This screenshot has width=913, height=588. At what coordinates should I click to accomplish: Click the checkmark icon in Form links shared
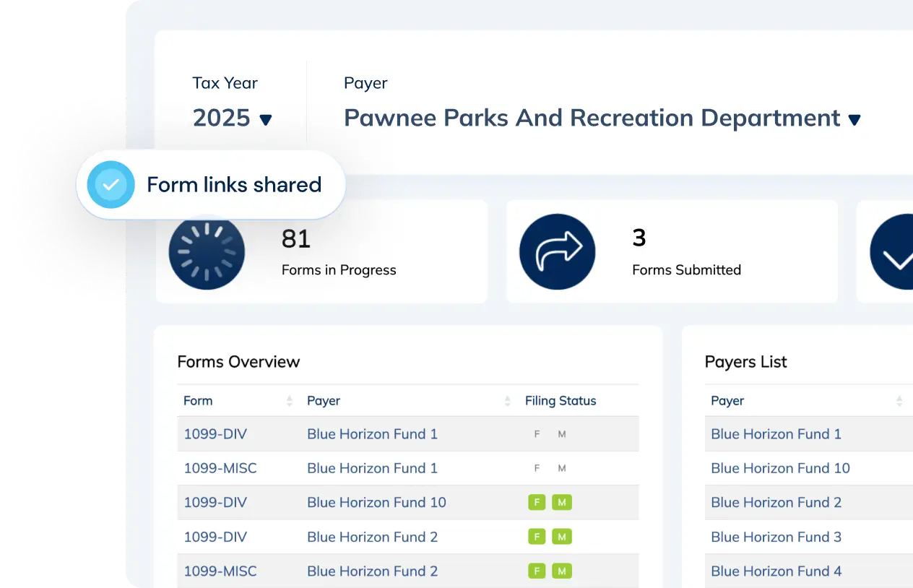(x=111, y=185)
